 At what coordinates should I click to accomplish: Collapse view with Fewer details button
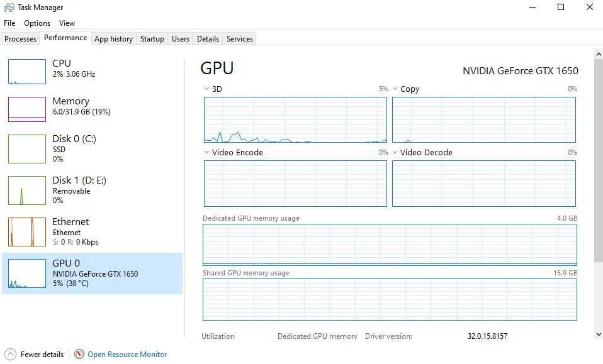[x=42, y=355]
